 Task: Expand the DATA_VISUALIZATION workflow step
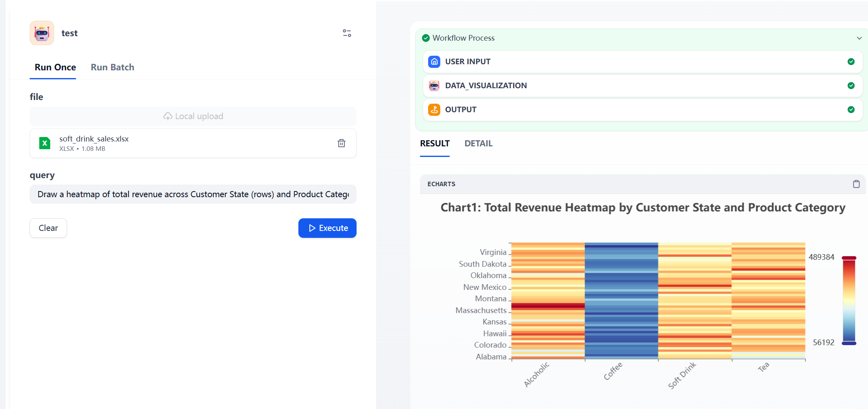tap(642, 86)
